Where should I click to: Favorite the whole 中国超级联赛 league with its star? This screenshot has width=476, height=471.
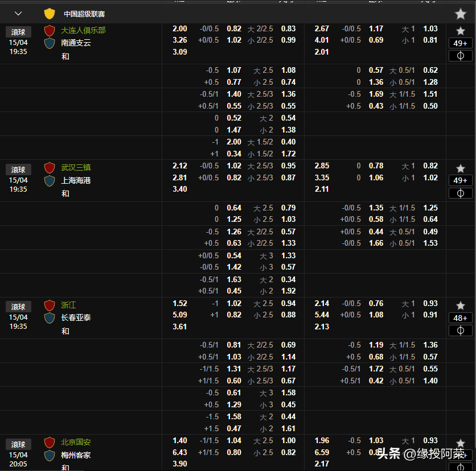[460, 14]
